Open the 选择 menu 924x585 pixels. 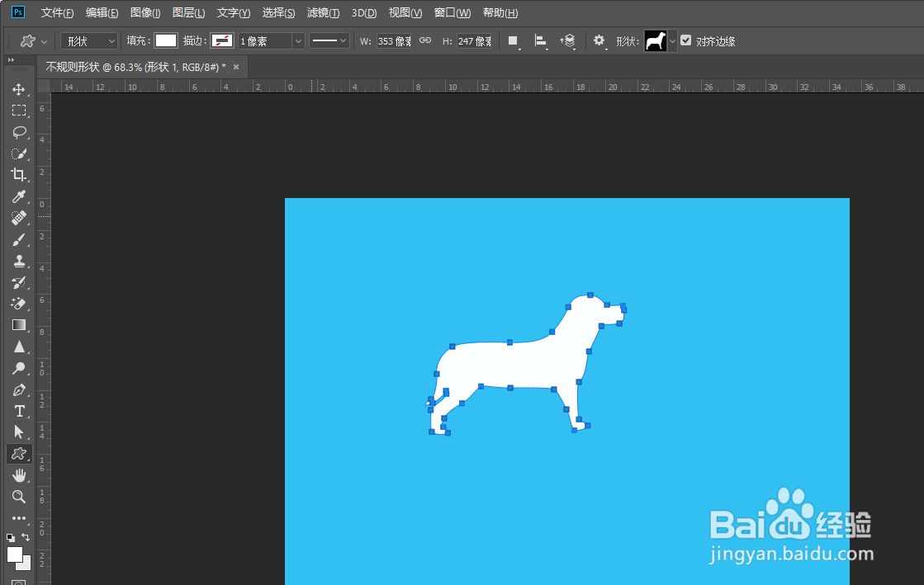click(278, 12)
